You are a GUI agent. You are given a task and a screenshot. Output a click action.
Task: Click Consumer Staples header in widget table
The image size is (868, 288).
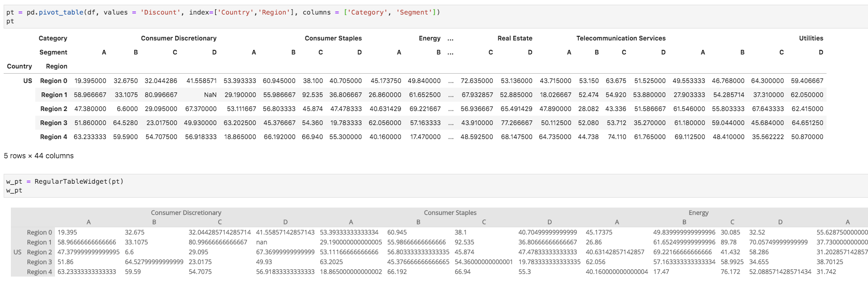pos(450,213)
